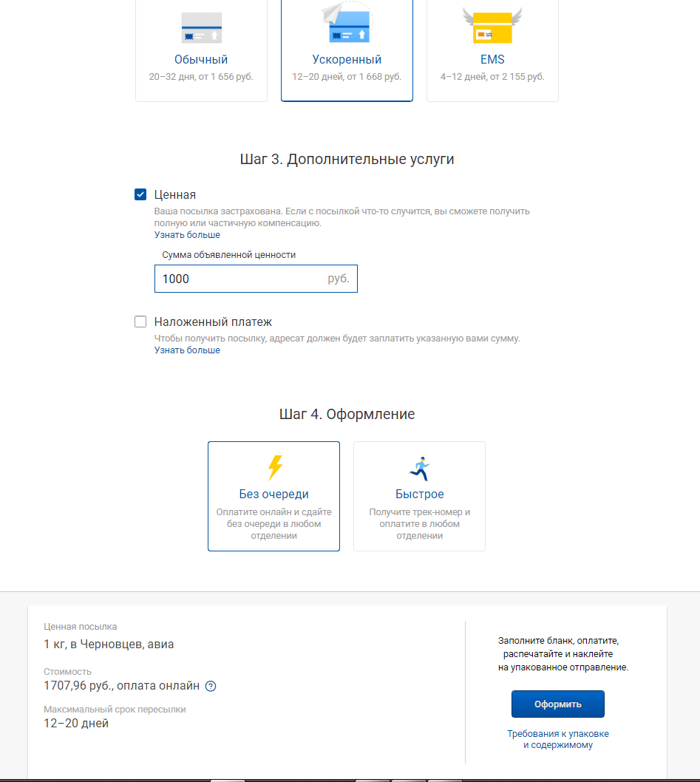This screenshot has height=782, width=700.
Task: Enable the Наложенный платеж checkbox
Action: click(x=140, y=322)
